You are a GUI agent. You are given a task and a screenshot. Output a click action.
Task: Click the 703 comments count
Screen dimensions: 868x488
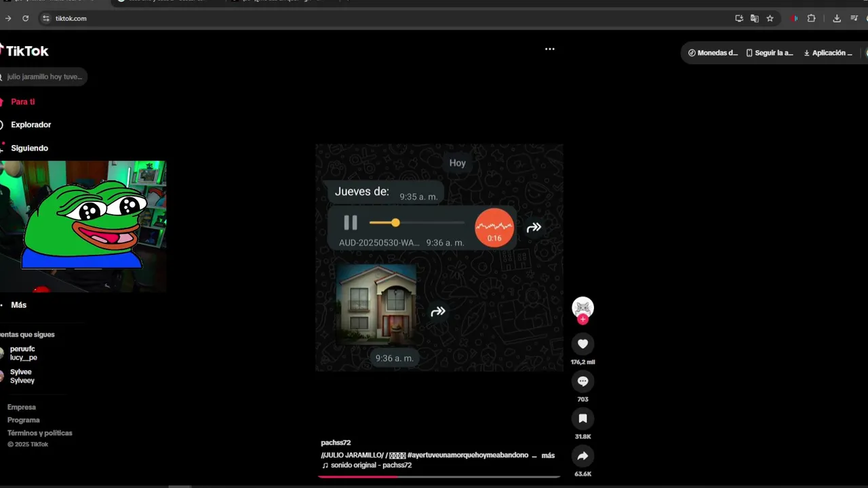pyautogui.click(x=583, y=400)
